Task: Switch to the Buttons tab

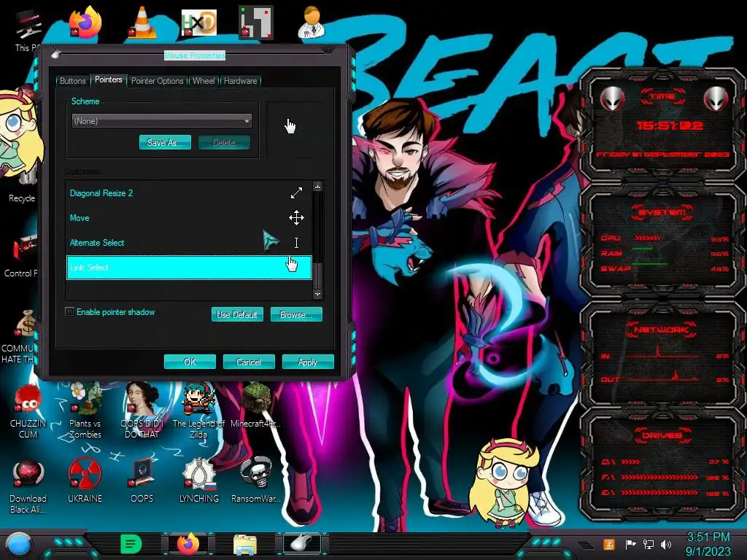Action: pyautogui.click(x=72, y=81)
